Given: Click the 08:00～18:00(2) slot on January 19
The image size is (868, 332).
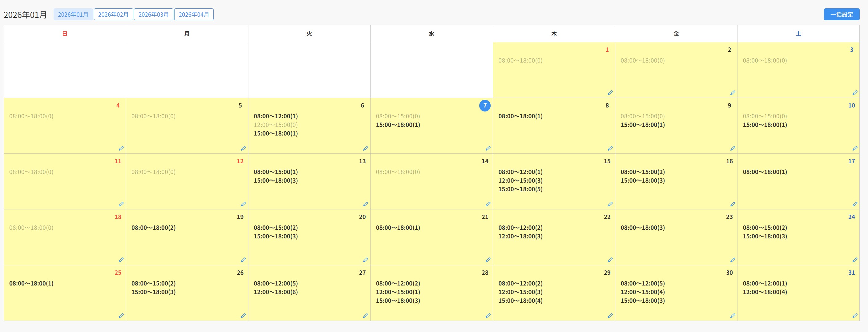Looking at the screenshot, I should (x=153, y=228).
